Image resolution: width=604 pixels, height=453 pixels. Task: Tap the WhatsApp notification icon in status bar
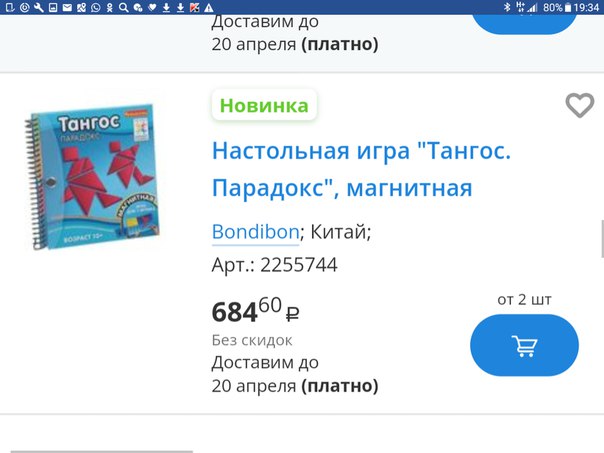[x=95, y=7]
